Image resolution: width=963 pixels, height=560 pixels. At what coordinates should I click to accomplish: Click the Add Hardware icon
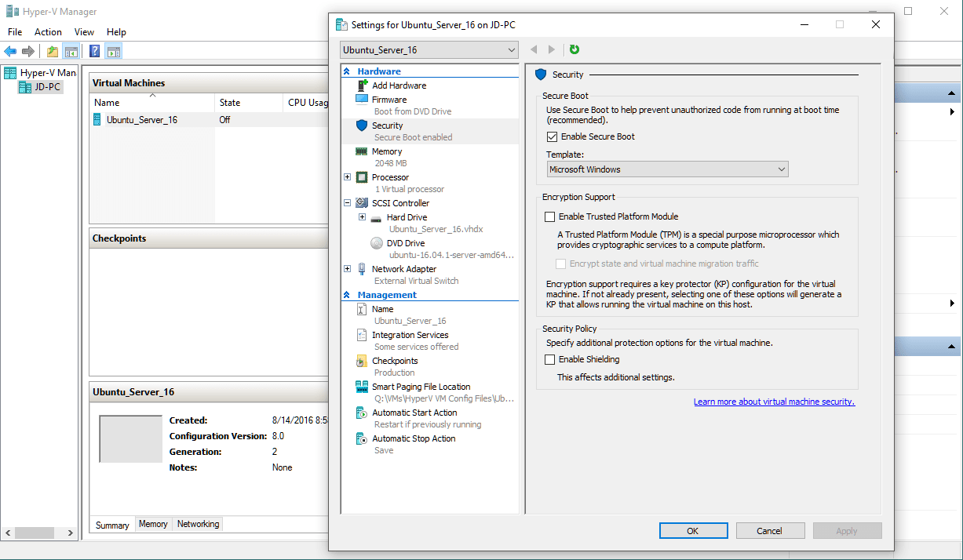coord(363,85)
